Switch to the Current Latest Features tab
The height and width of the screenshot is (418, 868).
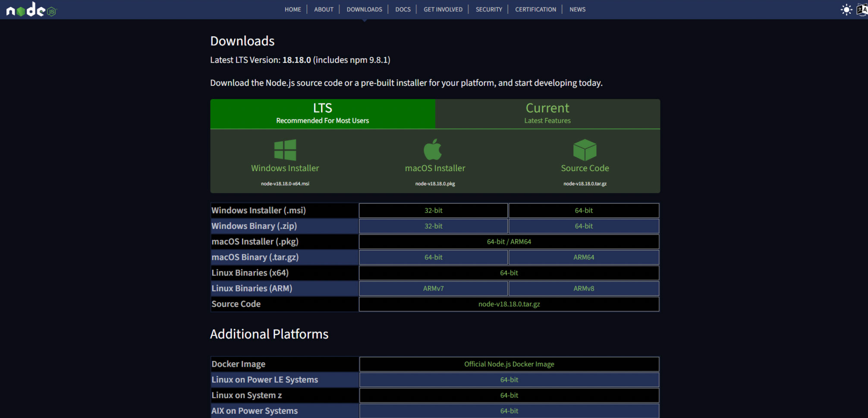coord(547,114)
